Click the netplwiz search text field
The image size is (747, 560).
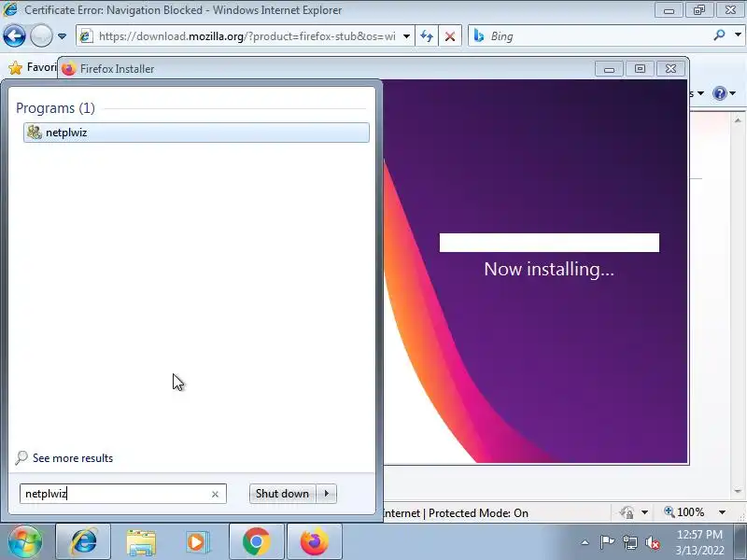(x=114, y=494)
